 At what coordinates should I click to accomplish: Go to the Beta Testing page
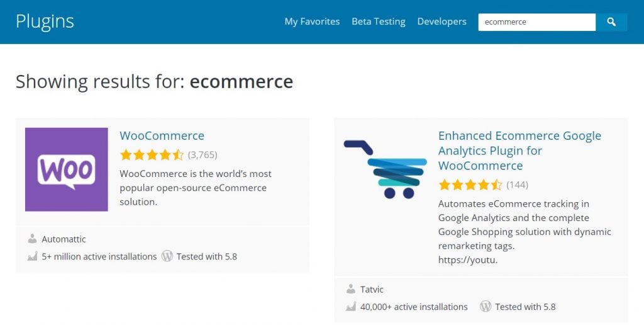point(378,21)
